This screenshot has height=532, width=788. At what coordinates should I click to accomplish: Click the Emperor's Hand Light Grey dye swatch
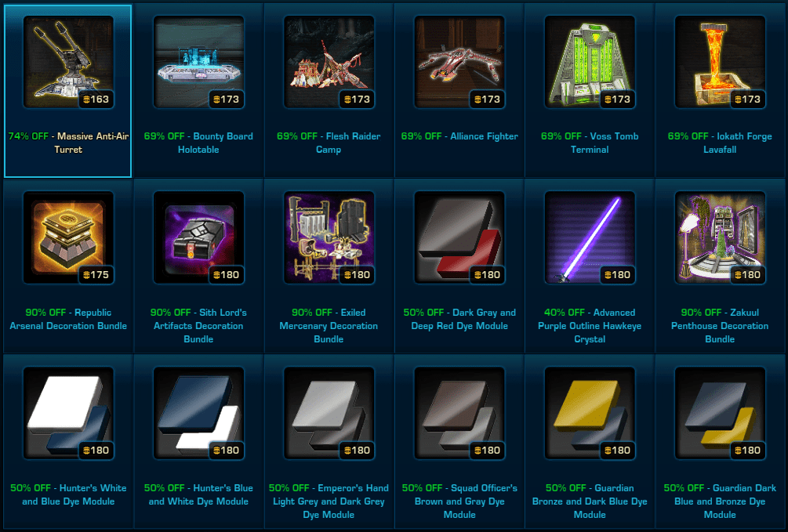pyautogui.click(x=329, y=413)
